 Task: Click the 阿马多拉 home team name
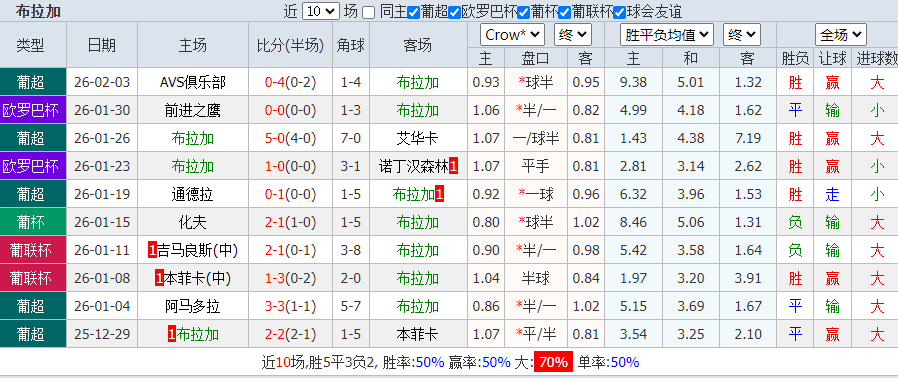click(x=193, y=306)
